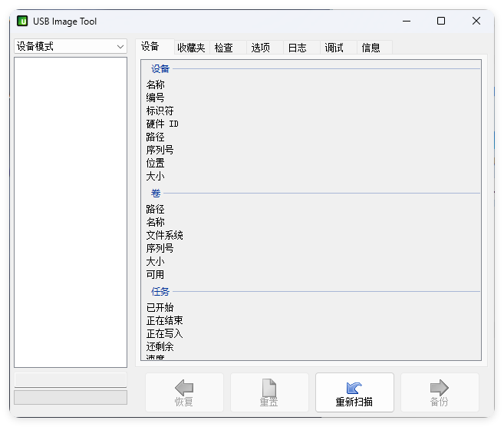This screenshot has height=427, width=504.
Task: Maximize the USB Image Tool window
Action: (441, 22)
